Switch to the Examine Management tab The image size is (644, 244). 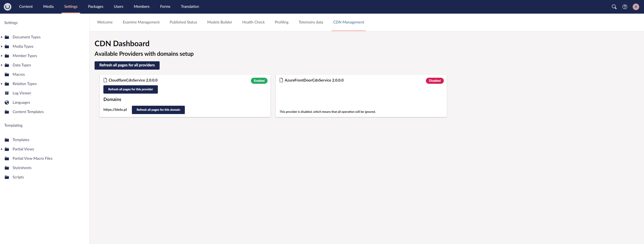pyautogui.click(x=141, y=22)
